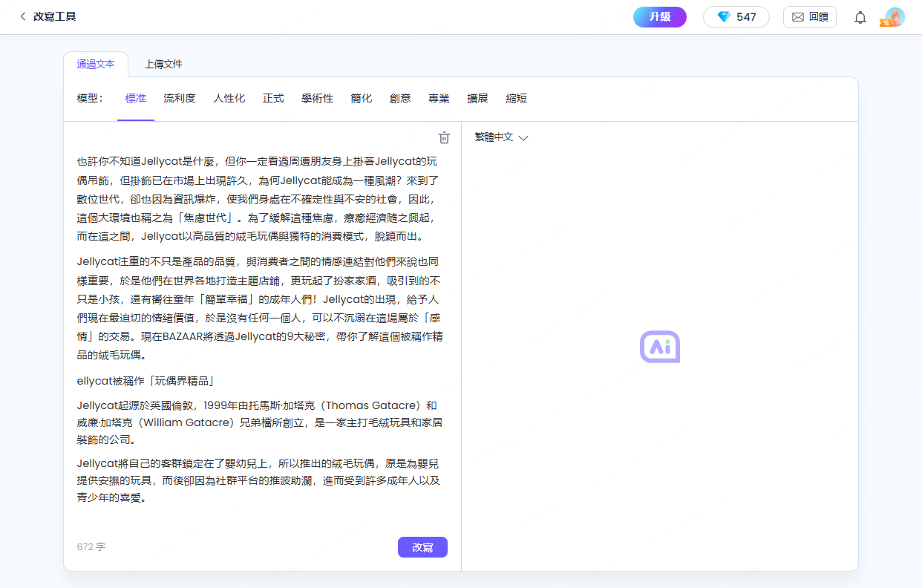Screen dimensions: 922x588
Task: Select the 標准 model mode
Action: point(136,98)
